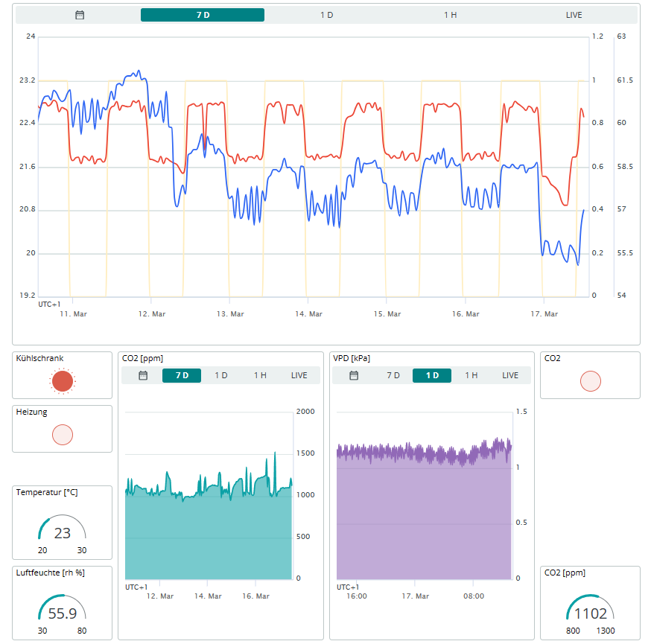Set CO2 chart to 1 D range
This screenshot has width=651, height=644.
click(x=221, y=375)
